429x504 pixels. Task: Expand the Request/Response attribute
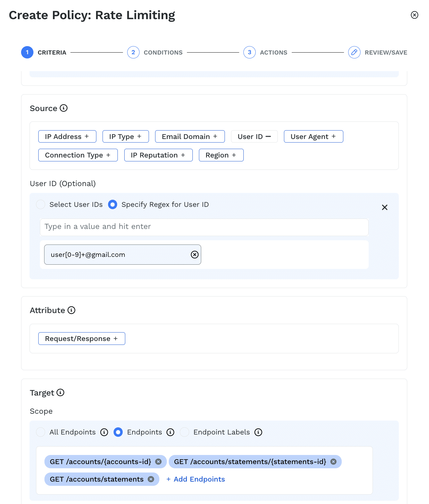(81, 339)
